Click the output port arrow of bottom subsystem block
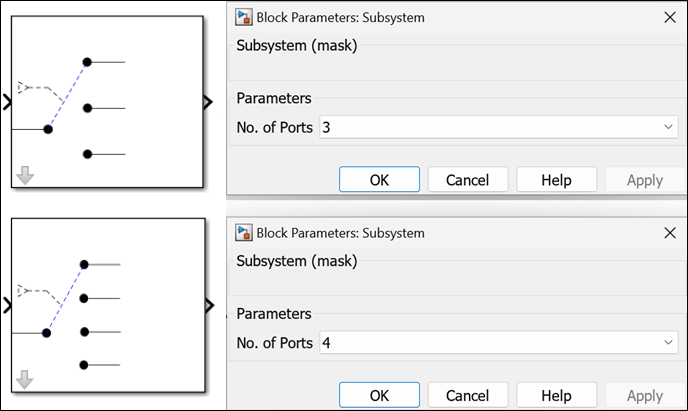688x411 pixels. point(207,306)
